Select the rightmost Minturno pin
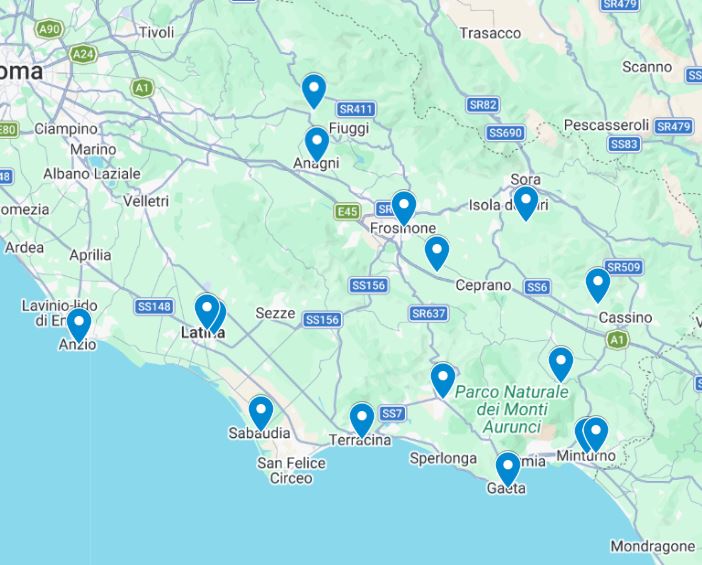 click(596, 434)
